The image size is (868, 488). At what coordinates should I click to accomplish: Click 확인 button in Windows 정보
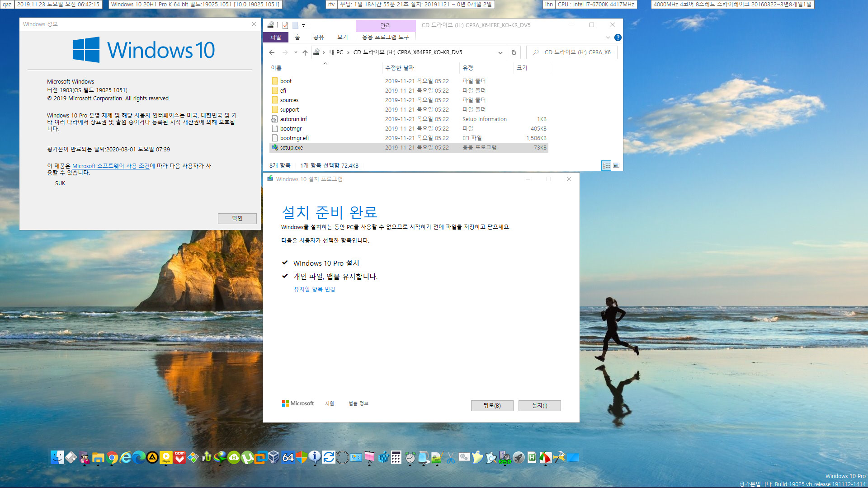click(237, 218)
